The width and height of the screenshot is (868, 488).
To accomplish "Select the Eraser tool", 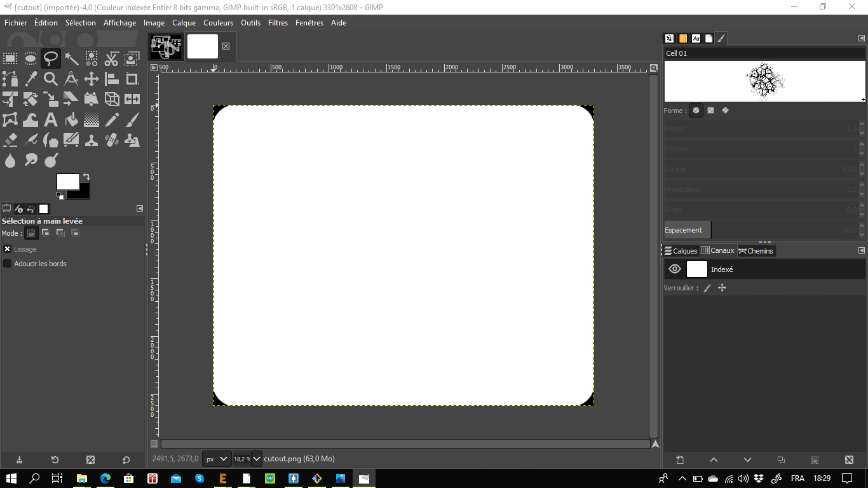I will click(10, 140).
